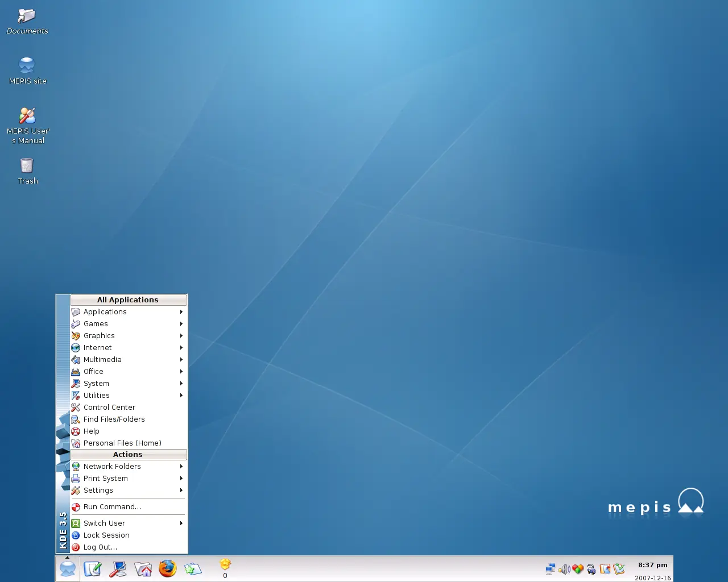Click the power plug tray icon
This screenshot has width=728, height=582.
(x=591, y=569)
